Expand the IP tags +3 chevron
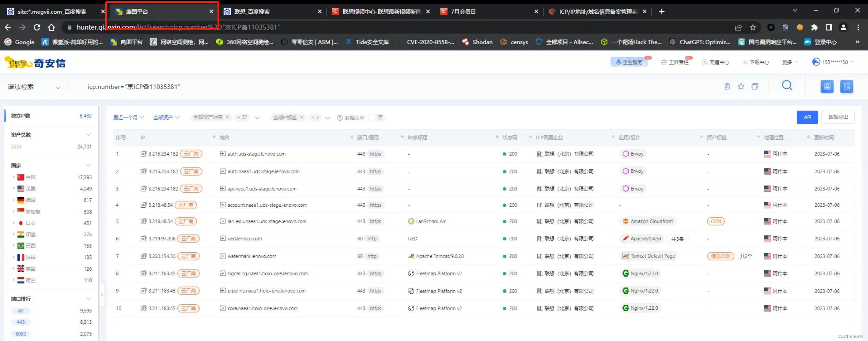Screen dimensions: 868x341 coord(327,118)
